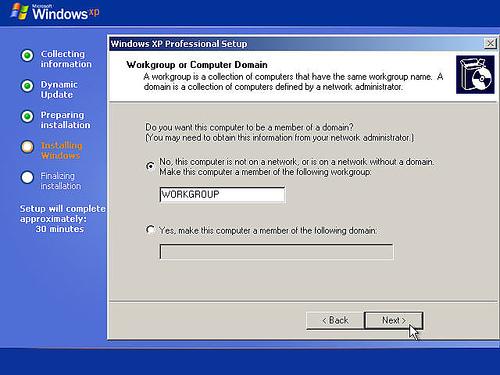This screenshot has height=375, width=500.
Task: Click the Collecting information step indicator
Action: (27, 55)
